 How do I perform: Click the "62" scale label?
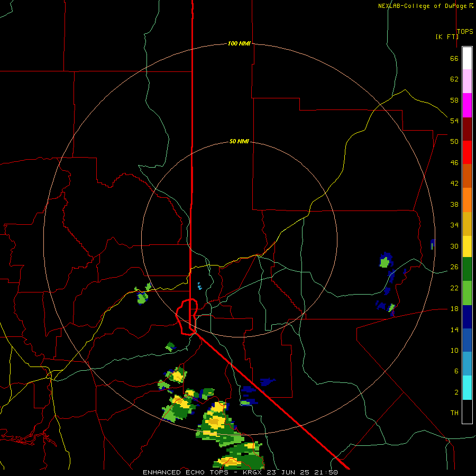coord(454,79)
